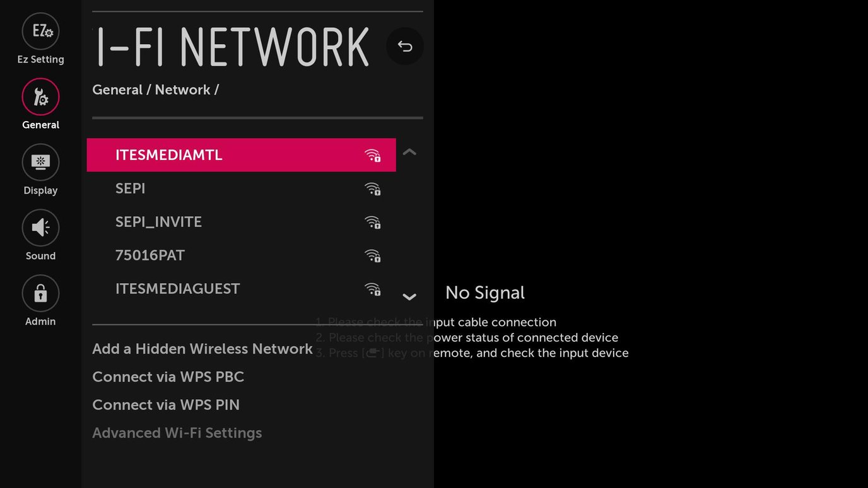Connect via WPS PIN
Image resolution: width=868 pixels, height=488 pixels.
point(166,404)
